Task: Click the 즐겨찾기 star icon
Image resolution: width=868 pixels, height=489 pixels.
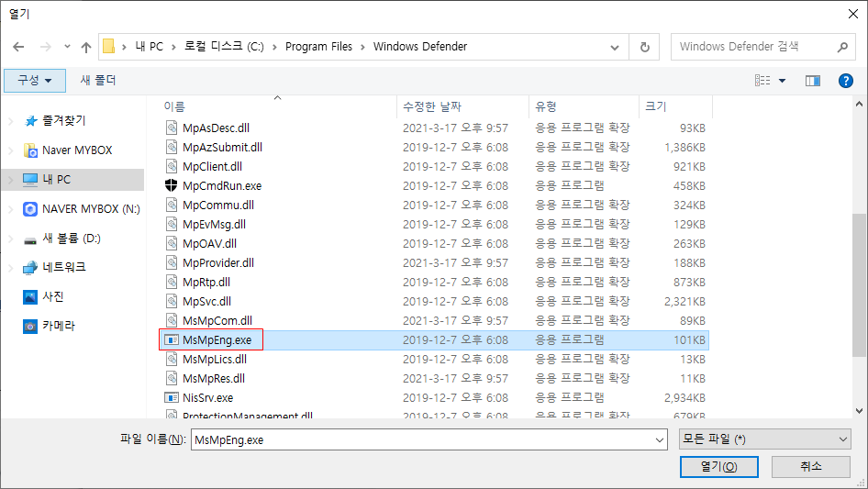Action: pos(31,121)
